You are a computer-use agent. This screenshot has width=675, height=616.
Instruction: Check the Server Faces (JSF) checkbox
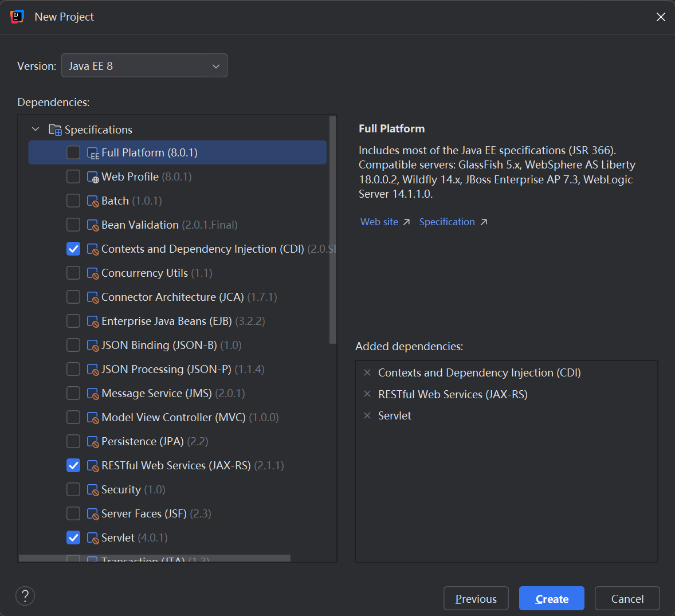pos(73,513)
